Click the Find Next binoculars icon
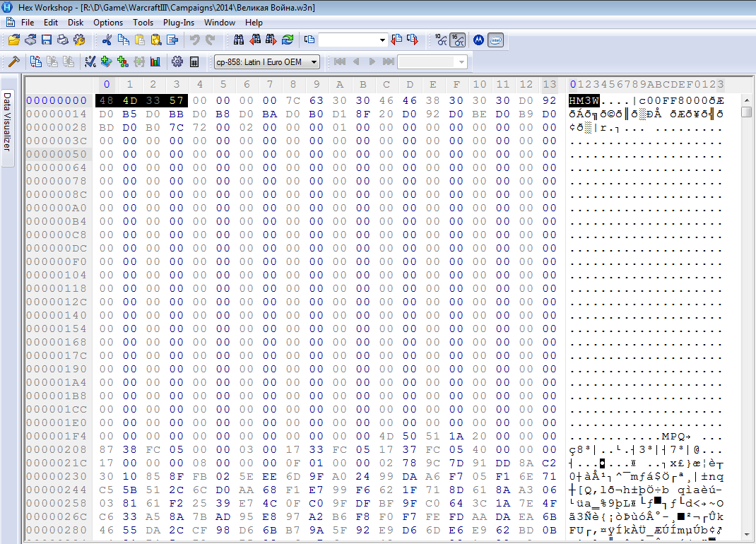The height and width of the screenshot is (544, 756). pyautogui.click(x=271, y=40)
